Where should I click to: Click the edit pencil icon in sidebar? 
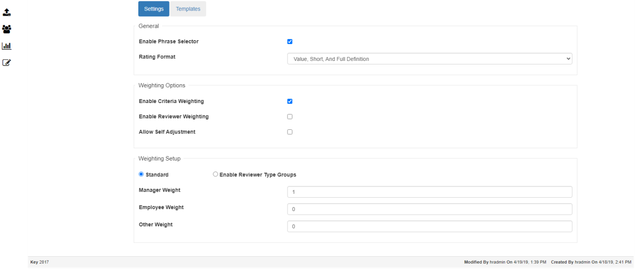[x=7, y=62]
